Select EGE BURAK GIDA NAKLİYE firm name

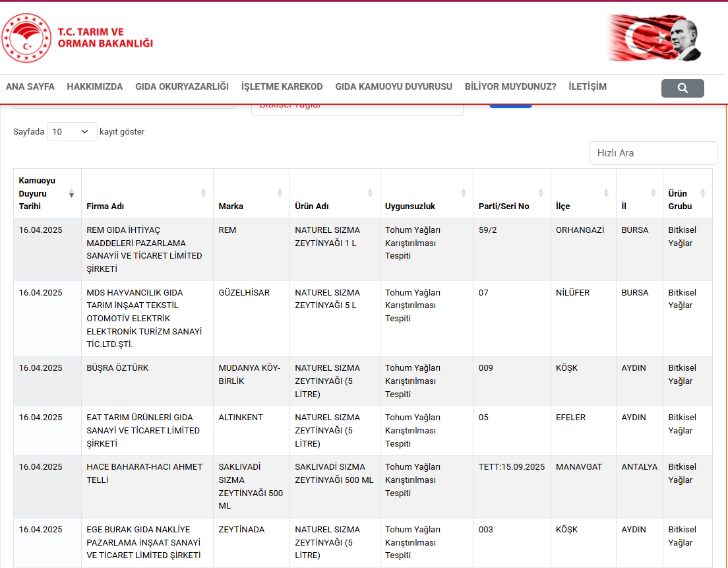(x=144, y=542)
